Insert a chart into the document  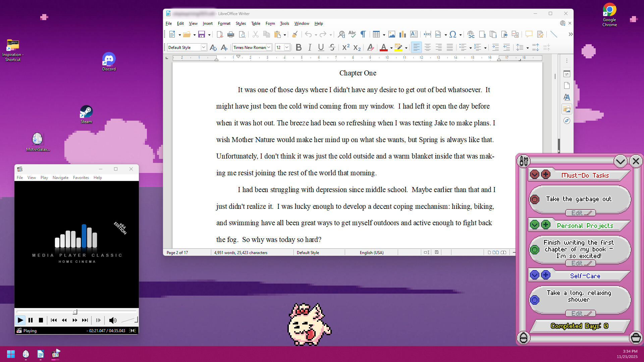402,34
